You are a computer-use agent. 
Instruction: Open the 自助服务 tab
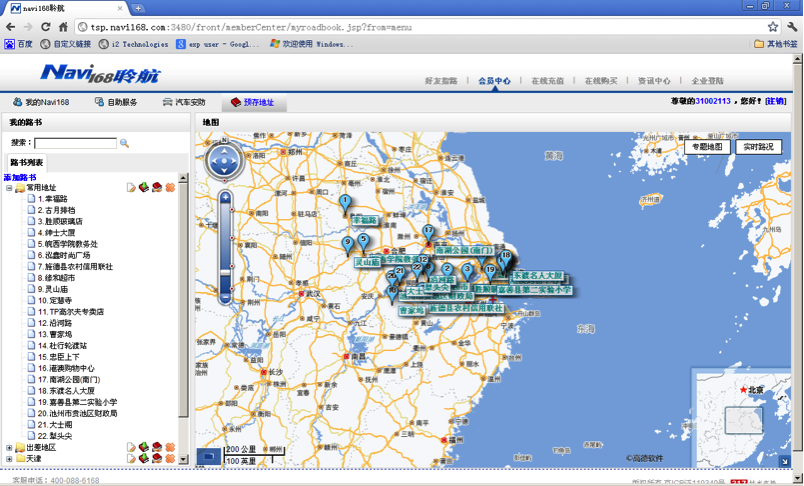pyautogui.click(x=116, y=102)
